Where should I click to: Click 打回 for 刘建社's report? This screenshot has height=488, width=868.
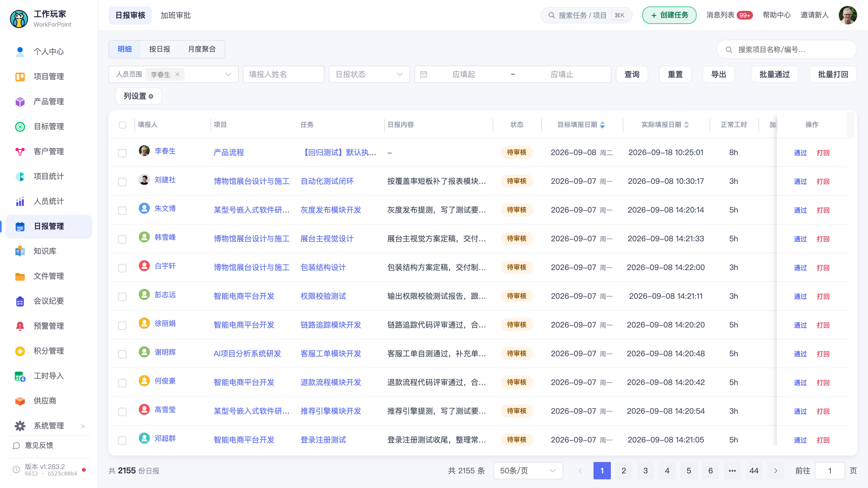(823, 182)
